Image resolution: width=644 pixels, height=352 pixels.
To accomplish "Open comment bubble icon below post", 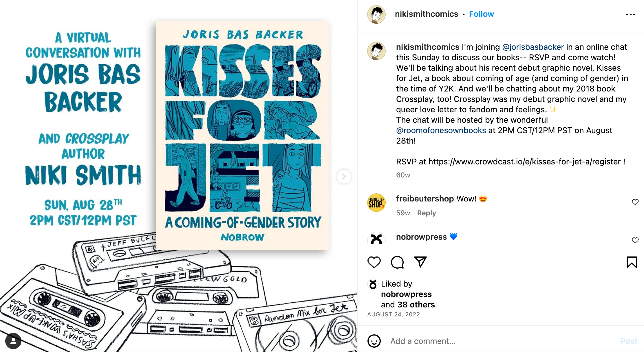I will tap(397, 262).
